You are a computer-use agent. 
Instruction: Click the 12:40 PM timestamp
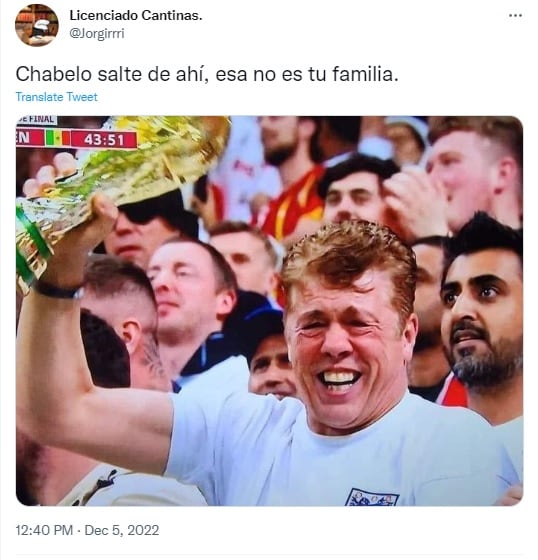coord(44,530)
